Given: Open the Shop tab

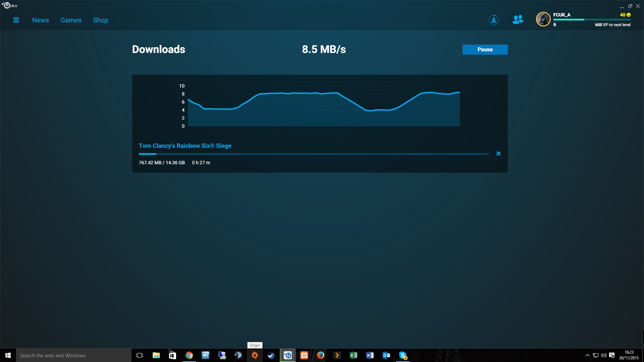Looking at the screenshot, I should coord(100,20).
